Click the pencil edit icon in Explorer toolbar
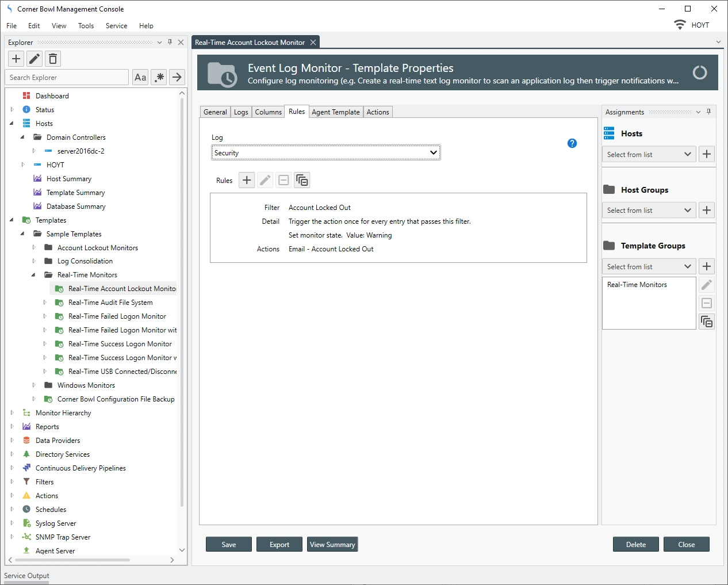The width and height of the screenshot is (728, 585). click(x=35, y=59)
